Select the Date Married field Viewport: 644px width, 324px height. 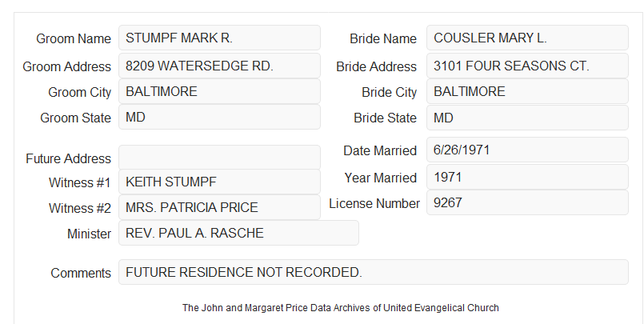tap(527, 150)
